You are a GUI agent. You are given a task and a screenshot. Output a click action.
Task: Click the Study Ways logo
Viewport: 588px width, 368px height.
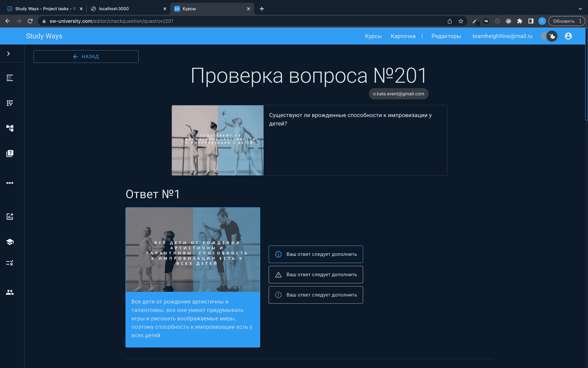click(x=44, y=36)
